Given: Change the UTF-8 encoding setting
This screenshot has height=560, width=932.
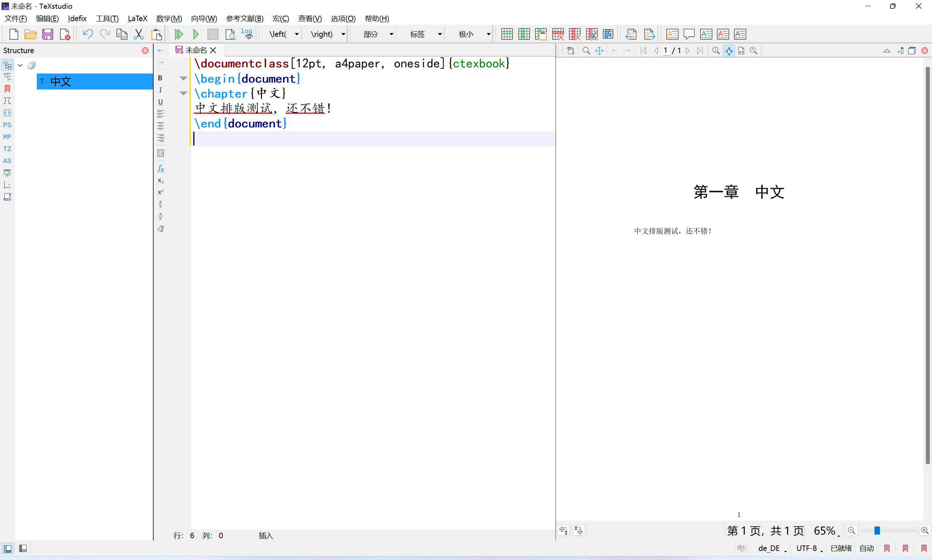Looking at the screenshot, I should coord(809,548).
